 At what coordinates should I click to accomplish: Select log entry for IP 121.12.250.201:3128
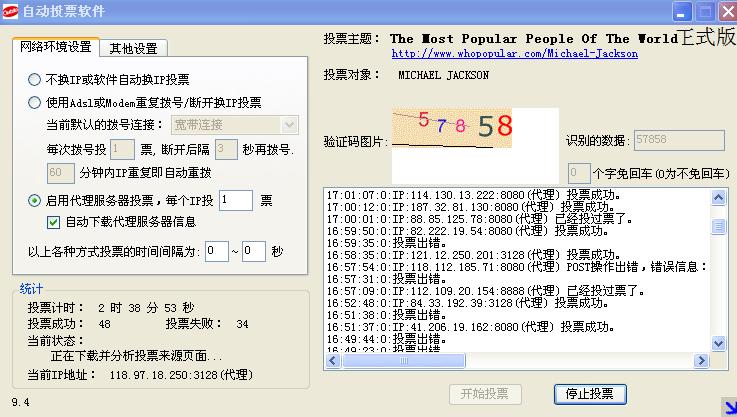474,255
